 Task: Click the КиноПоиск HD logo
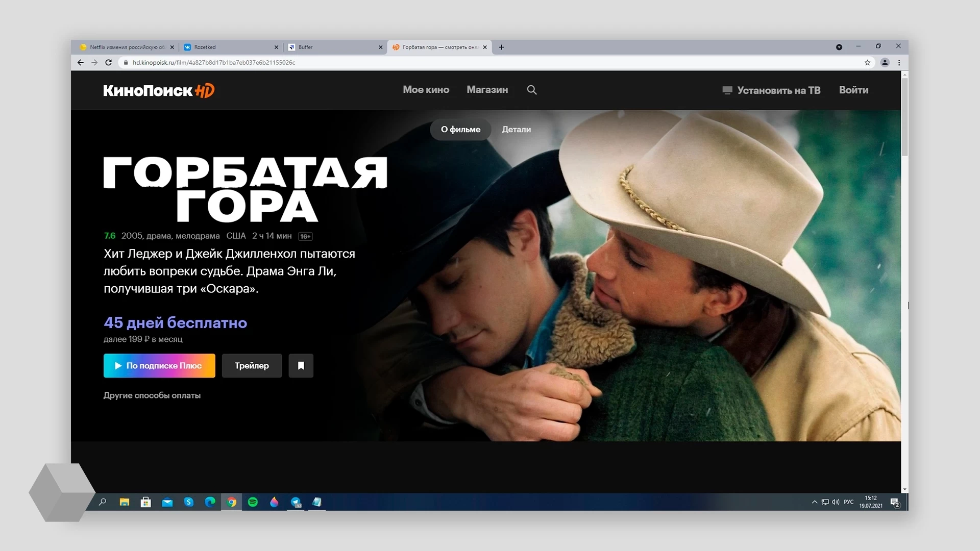pyautogui.click(x=159, y=90)
